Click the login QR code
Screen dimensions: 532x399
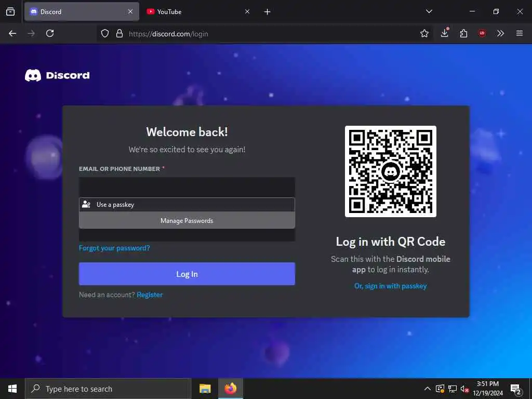[391, 171]
